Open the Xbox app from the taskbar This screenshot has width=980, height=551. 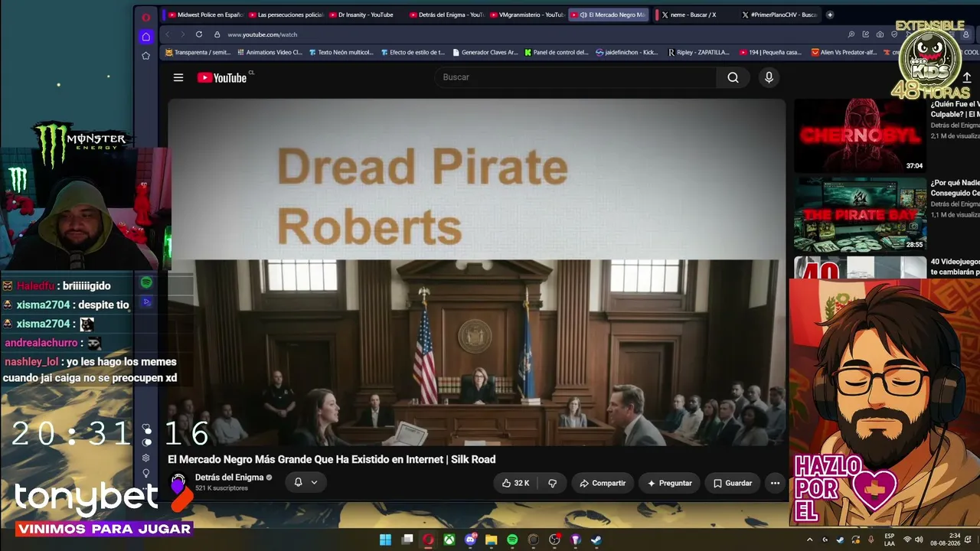click(x=449, y=540)
